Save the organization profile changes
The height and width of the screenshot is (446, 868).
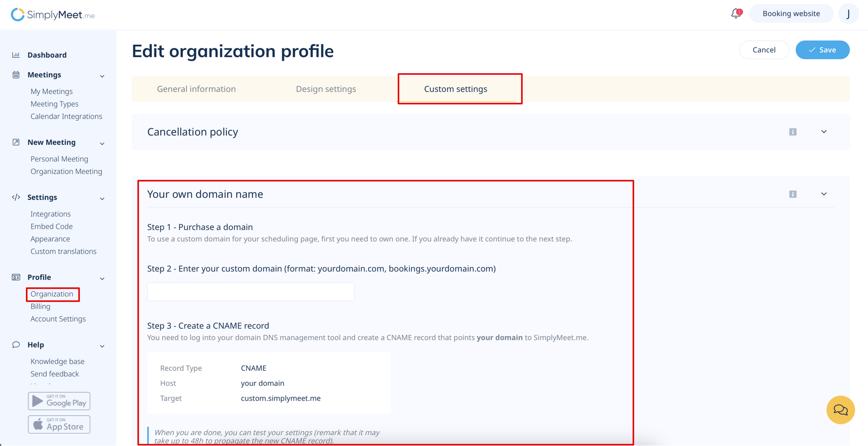click(822, 50)
